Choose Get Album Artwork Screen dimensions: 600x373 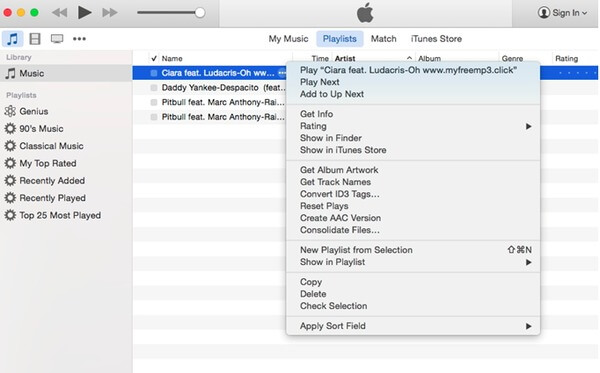point(339,170)
